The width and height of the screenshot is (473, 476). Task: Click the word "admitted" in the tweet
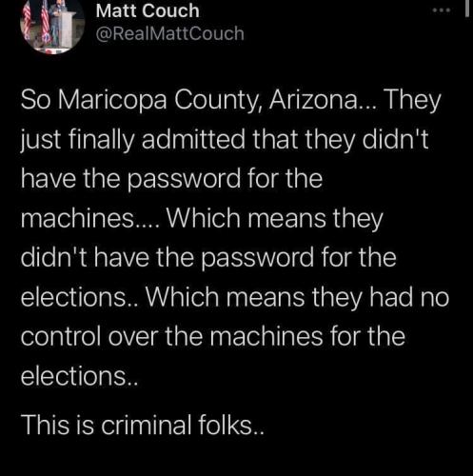193,139
